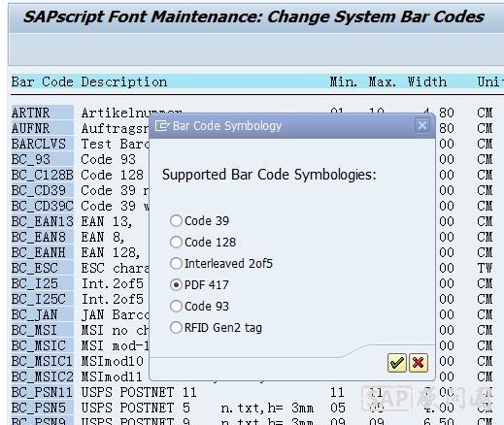The width and height of the screenshot is (504, 425).
Task: Cancel the dialog with the red X button
Action: 419,363
